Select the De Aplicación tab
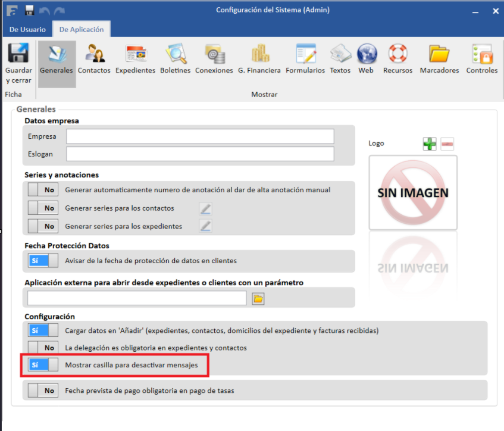 tap(81, 29)
